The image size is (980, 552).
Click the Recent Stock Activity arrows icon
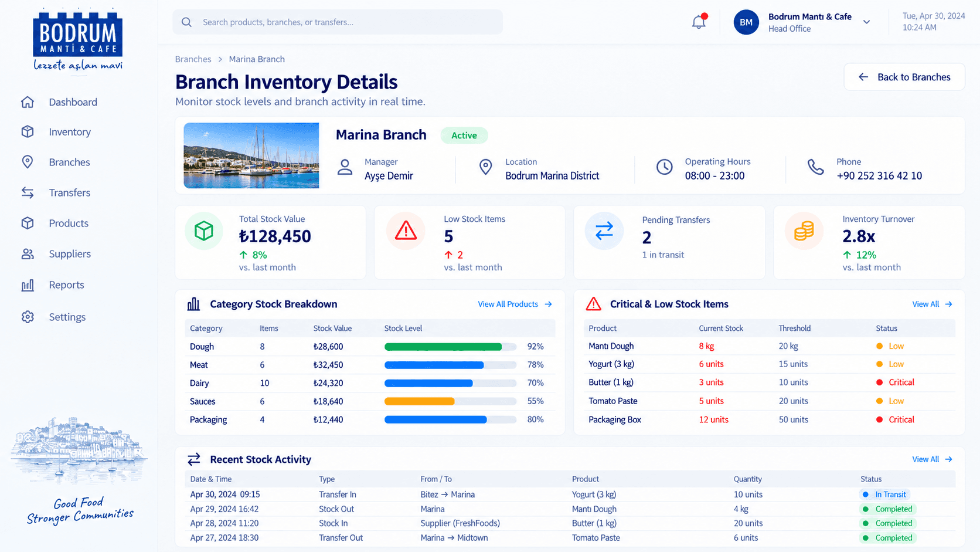[x=194, y=459]
